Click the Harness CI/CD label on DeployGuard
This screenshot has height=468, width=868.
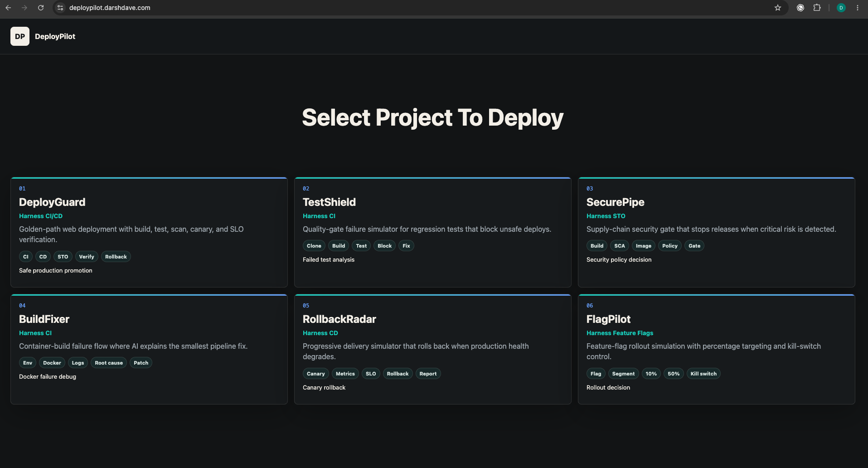[x=41, y=216]
